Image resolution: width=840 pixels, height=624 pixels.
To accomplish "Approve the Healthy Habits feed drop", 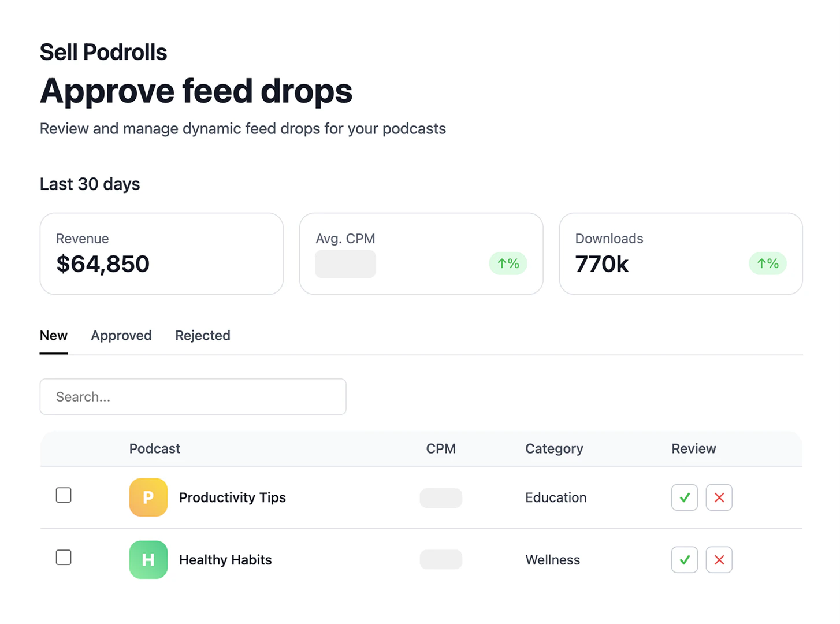I will (684, 559).
